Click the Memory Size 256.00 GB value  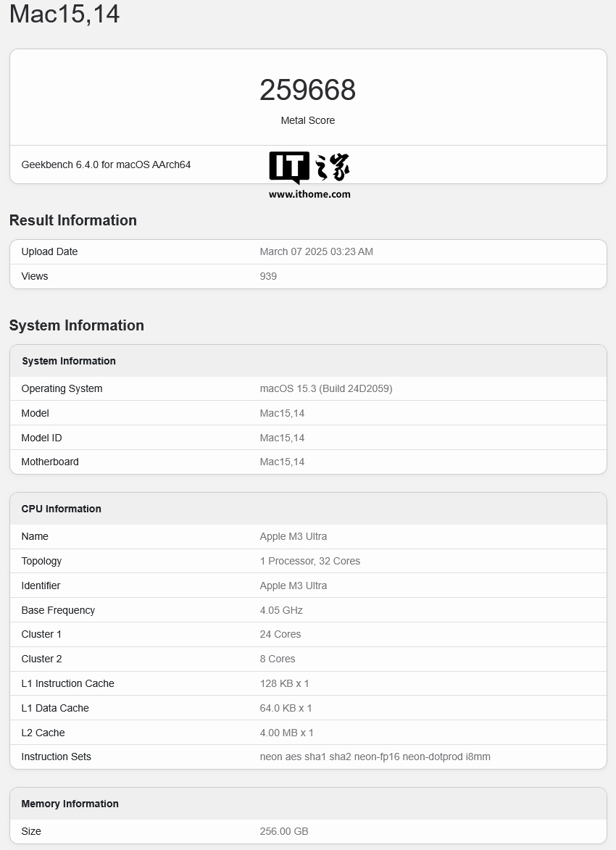(x=283, y=831)
